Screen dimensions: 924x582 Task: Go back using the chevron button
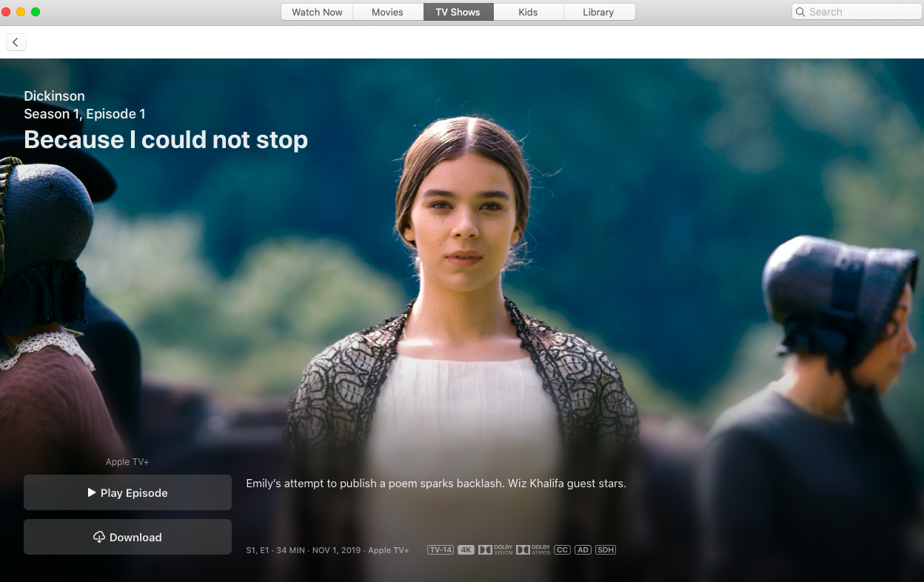16,42
